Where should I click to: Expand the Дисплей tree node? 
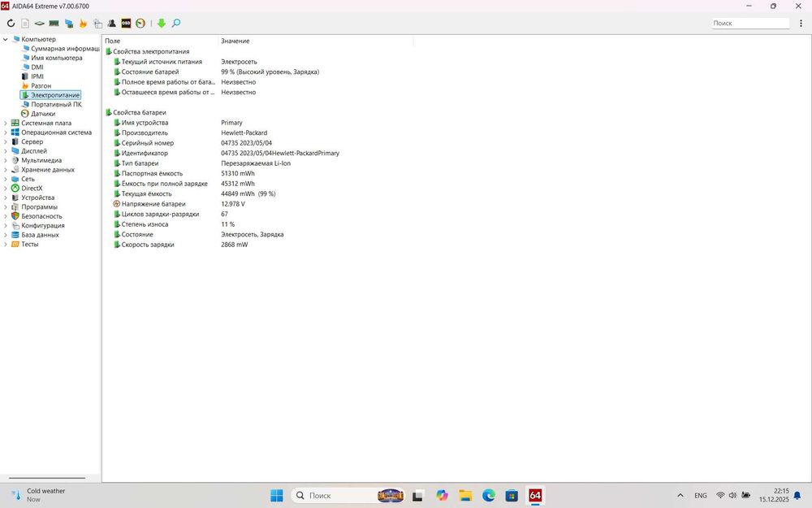click(5, 151)
